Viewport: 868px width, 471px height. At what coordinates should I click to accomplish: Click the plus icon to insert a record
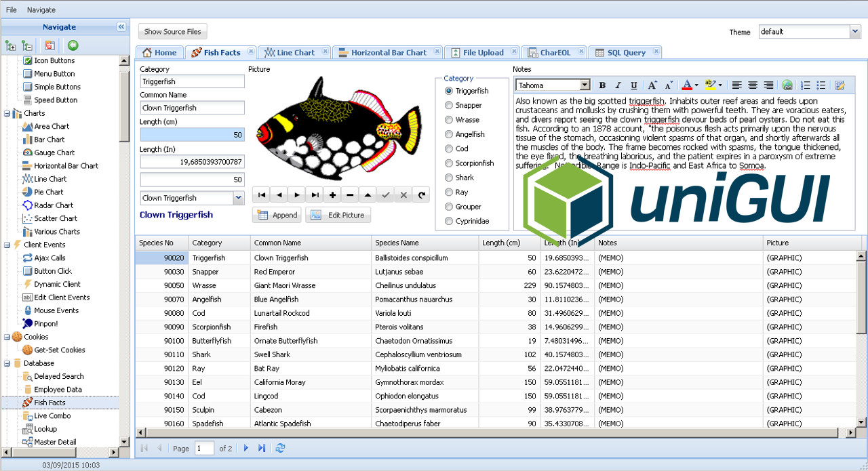coord(332,194)
